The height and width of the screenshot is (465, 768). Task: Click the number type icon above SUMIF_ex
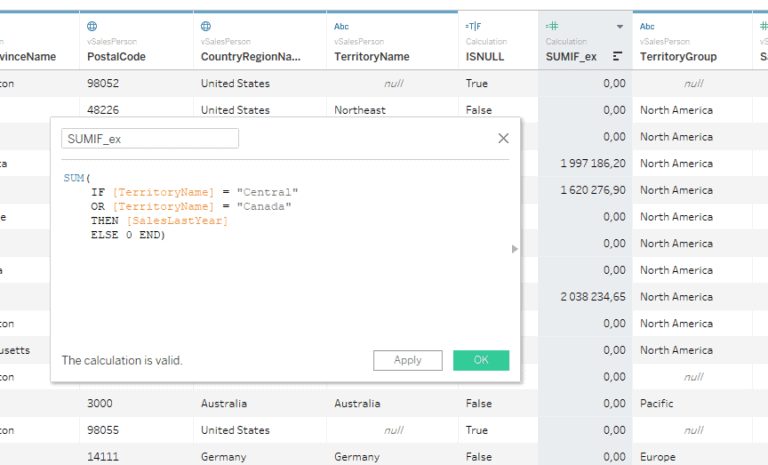[551, 26]
